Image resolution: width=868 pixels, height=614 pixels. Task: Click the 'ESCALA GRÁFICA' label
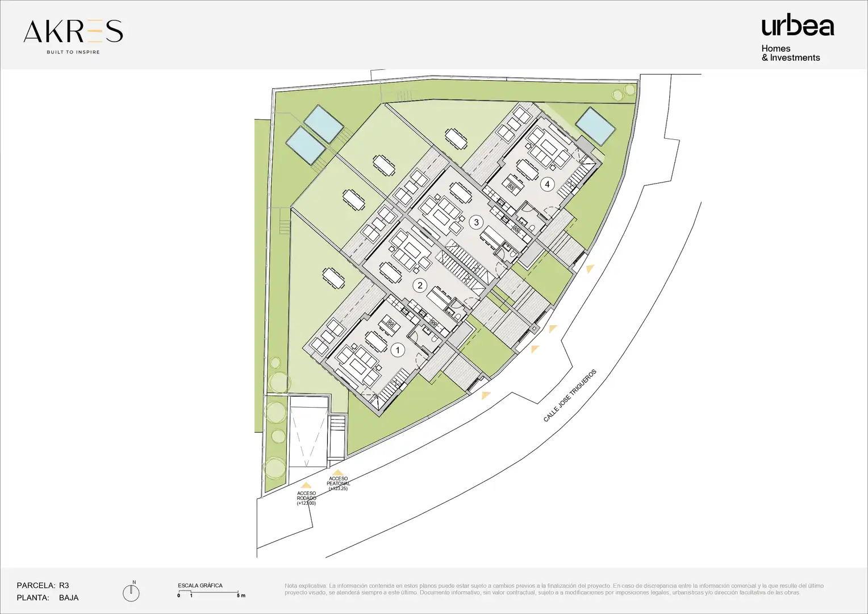pyautogui.click(x=200, y=586)
